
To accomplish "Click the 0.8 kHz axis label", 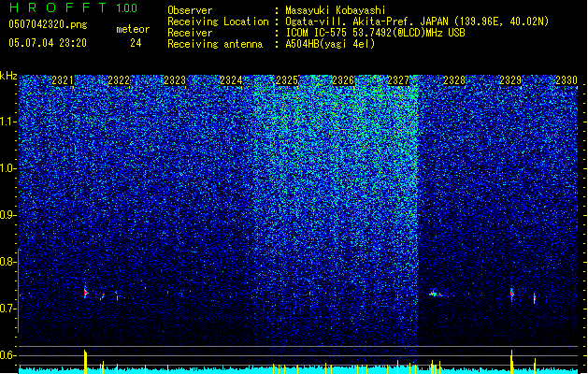I will [8, 262].
